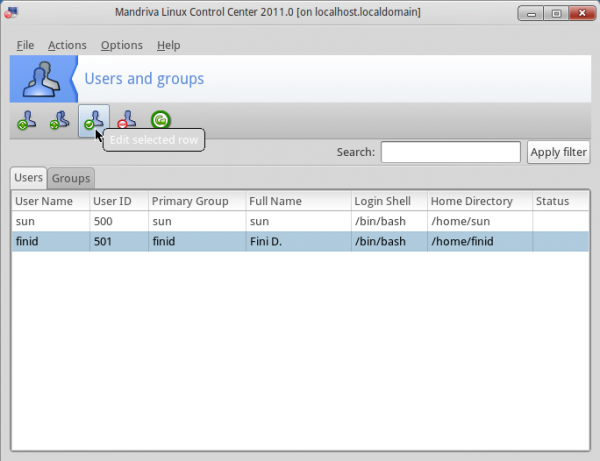Click the green Refresh toolbar icon
The image size is (600, 461).
(160, 120)
